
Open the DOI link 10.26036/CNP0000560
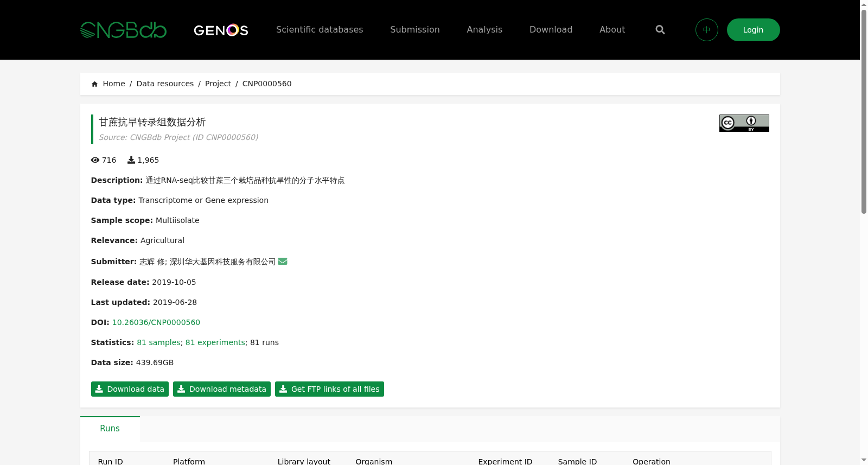[x=156, y=322]
